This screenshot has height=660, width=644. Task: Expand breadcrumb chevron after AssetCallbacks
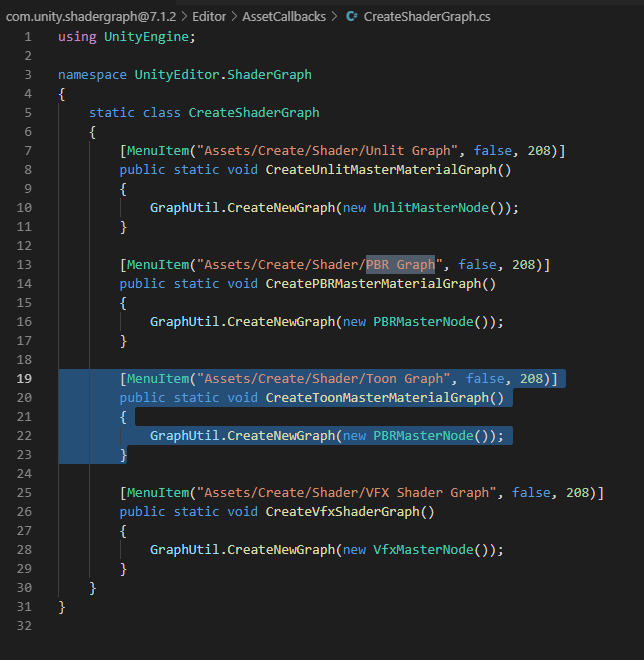(x=334, y=16)
